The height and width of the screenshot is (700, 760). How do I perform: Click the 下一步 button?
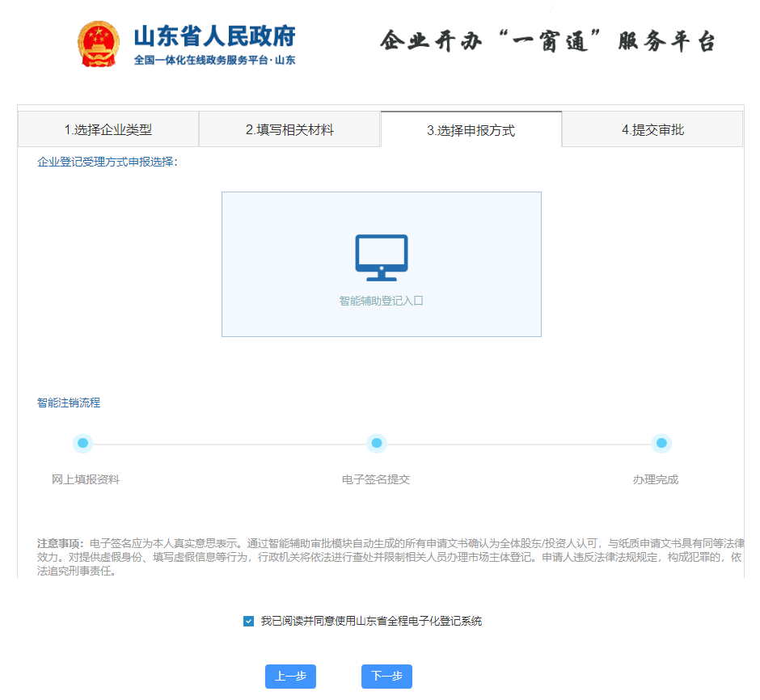coord(386,677)
